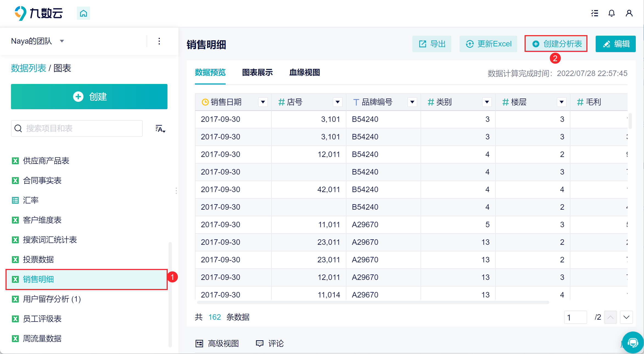Open the customer service chat bubble
This screenshot has width=644, height=354.
click(x=633, y=342)
